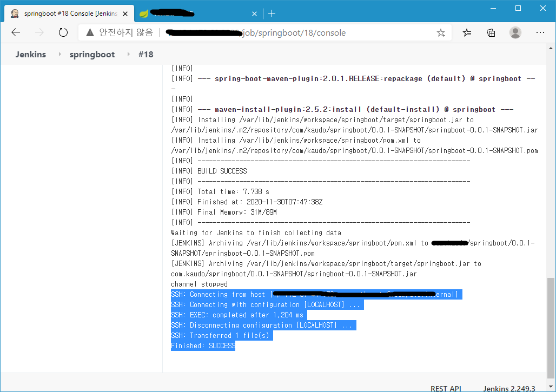
Task: Click 'SSH: Disconnecting configuration [LOCALHOST]' line
Action: [263, 325]
